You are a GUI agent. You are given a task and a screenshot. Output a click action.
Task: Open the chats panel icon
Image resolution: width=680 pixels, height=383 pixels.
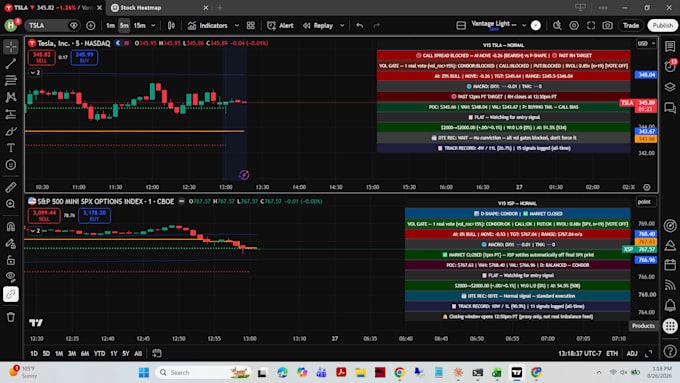pyautogui.click(x=670, y=107)
